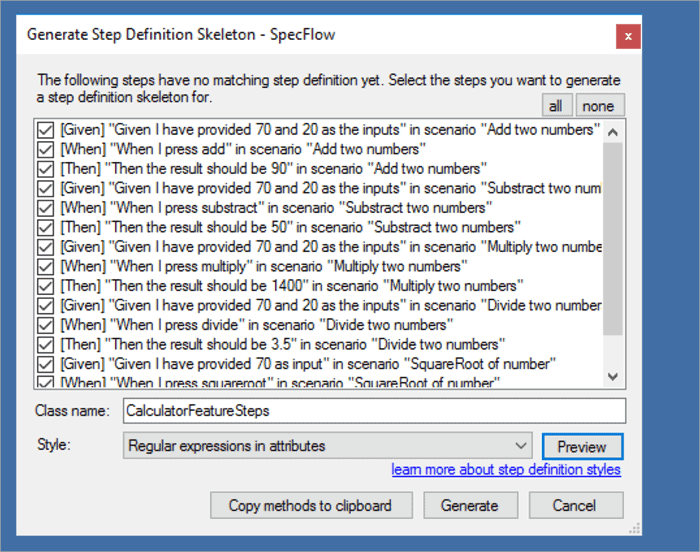
Task: Click the dialog resize grip
Action: (x=635, y=529)
